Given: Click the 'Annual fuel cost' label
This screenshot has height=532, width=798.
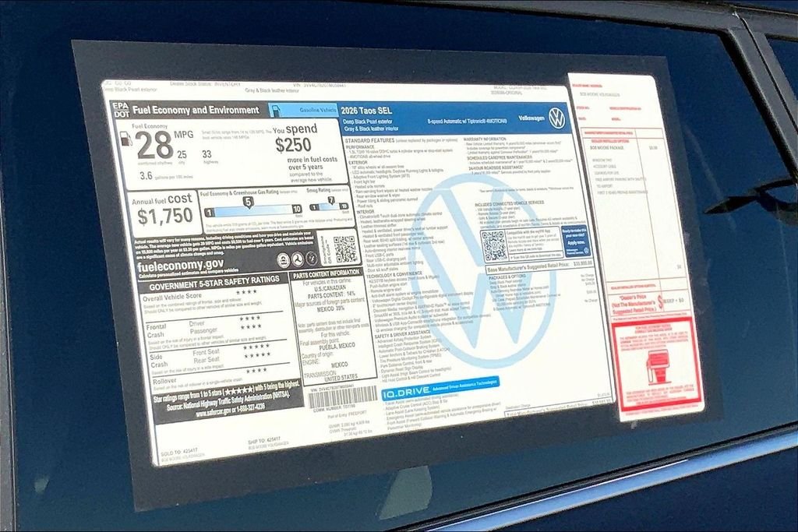Looking at the screenshot, I should [x=162, y=199].
